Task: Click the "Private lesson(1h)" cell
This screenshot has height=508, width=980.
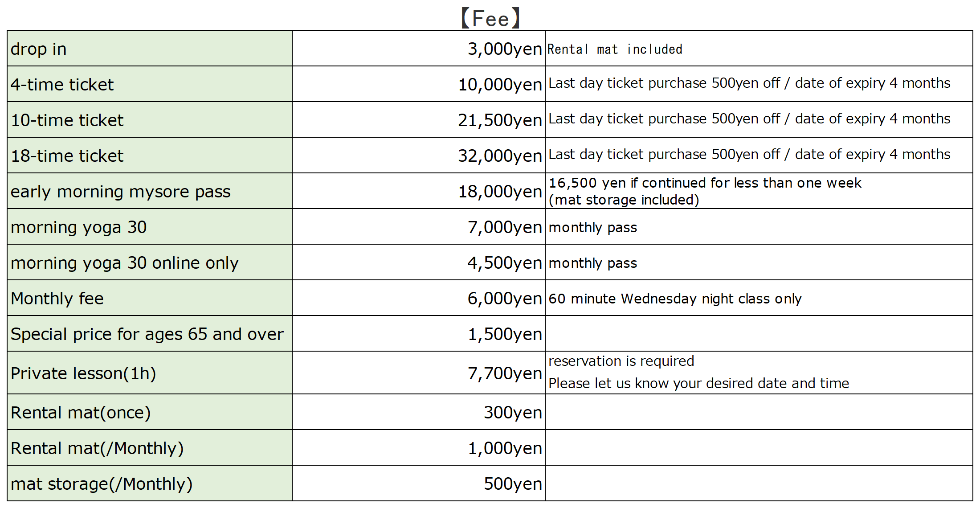Action: coord(83,373)
